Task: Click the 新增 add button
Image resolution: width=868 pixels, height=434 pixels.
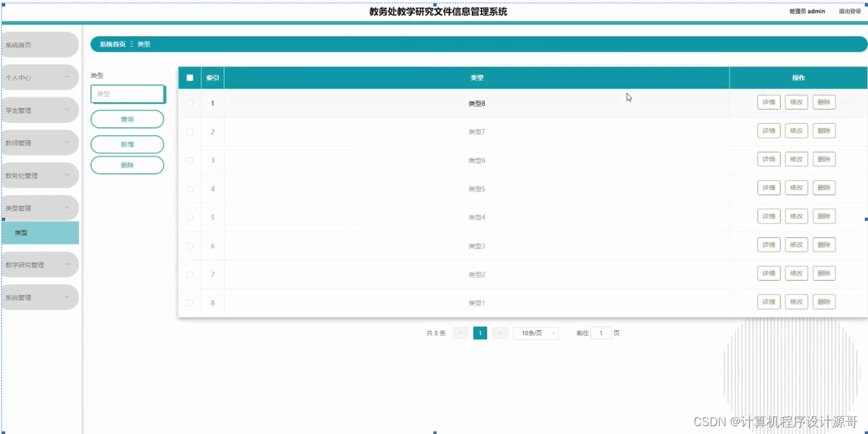Action: click(127, 144)
